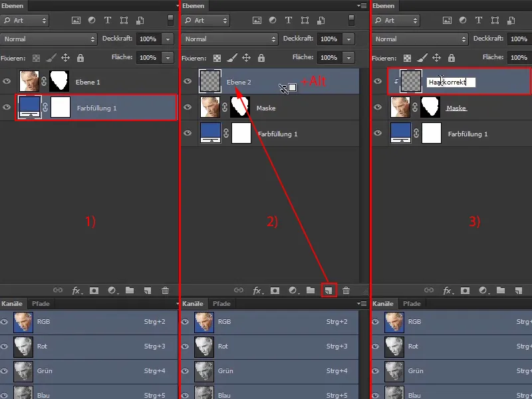Filter for type layers in right Ebenen panel
The height and width of the screenshot is (399, 532).
coord(478,21)
